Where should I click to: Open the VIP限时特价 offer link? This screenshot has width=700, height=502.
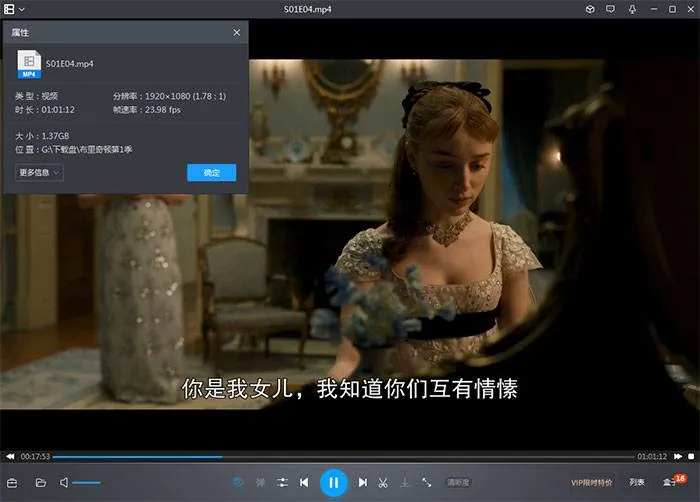592,483
